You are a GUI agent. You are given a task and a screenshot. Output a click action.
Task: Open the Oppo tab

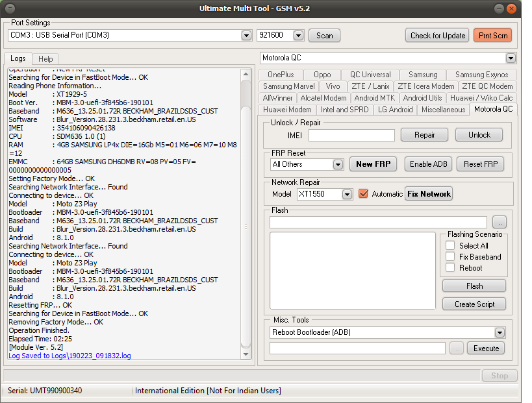(322, 75)
